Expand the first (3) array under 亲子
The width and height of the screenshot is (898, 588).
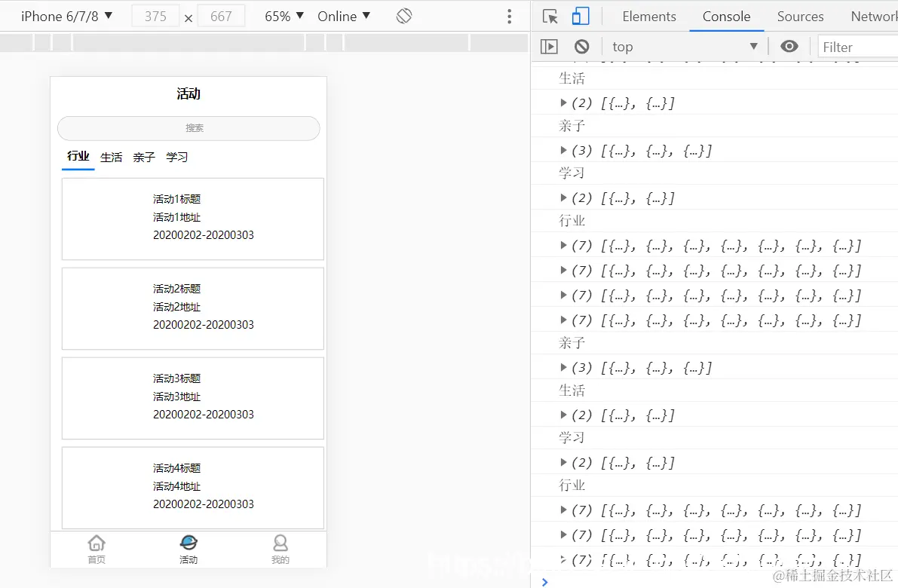pyautogui.click(x=563, y=150)
